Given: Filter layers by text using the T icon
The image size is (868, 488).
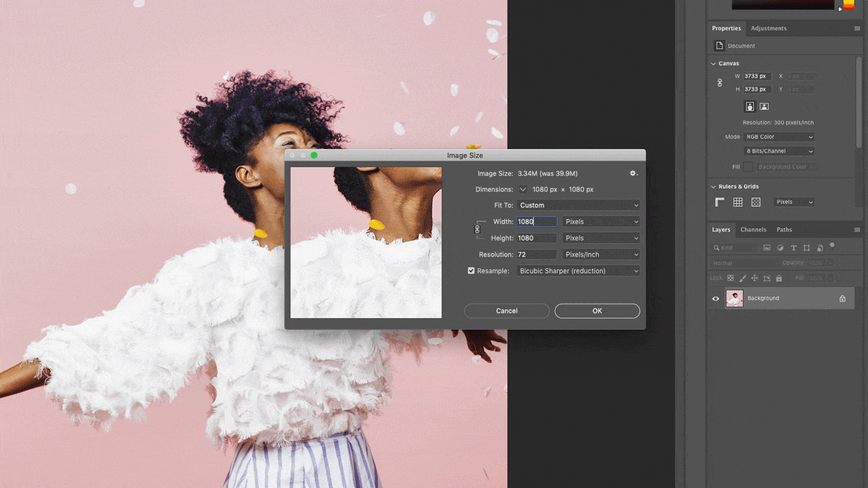Looking at the screenshot, I should [793, 248].
